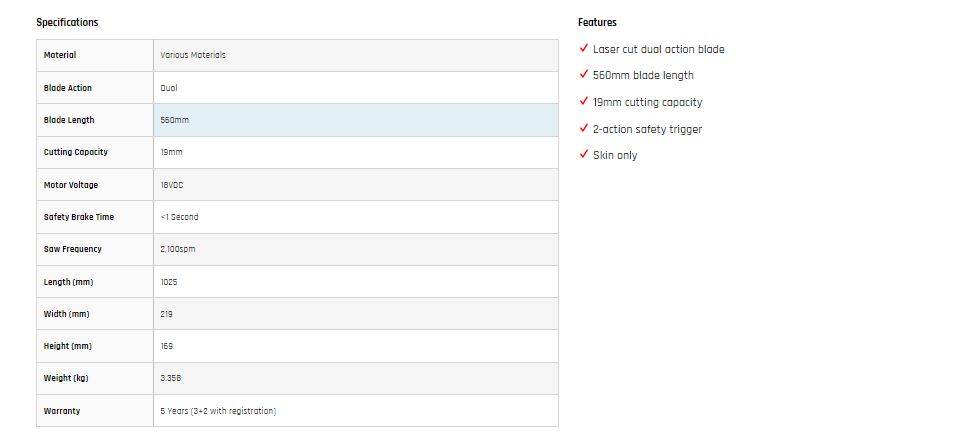Select the 18VDC motor voltage value

[x=172, y=185]
